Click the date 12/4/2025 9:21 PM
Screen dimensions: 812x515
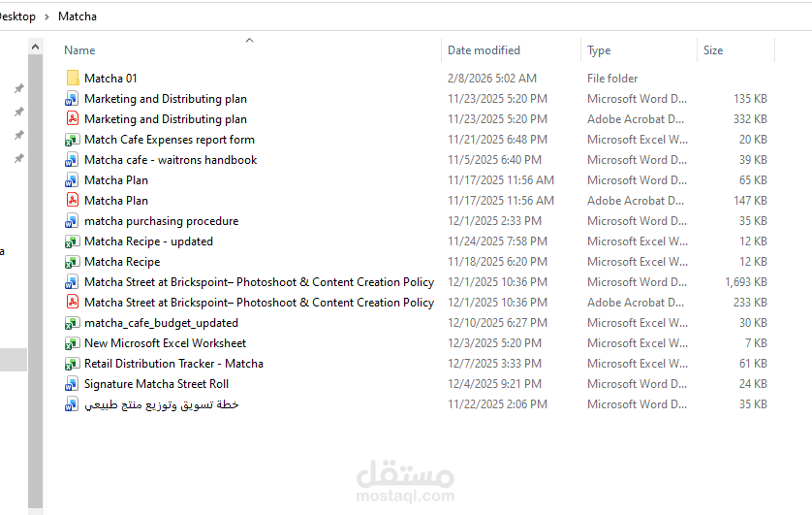tap(494, 384)
